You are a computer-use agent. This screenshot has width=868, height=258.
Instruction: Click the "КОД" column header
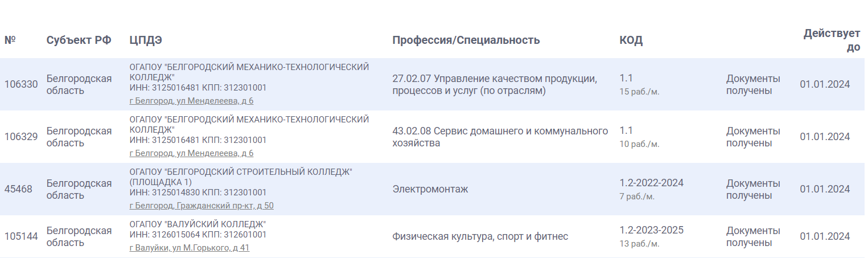point(631,40)
